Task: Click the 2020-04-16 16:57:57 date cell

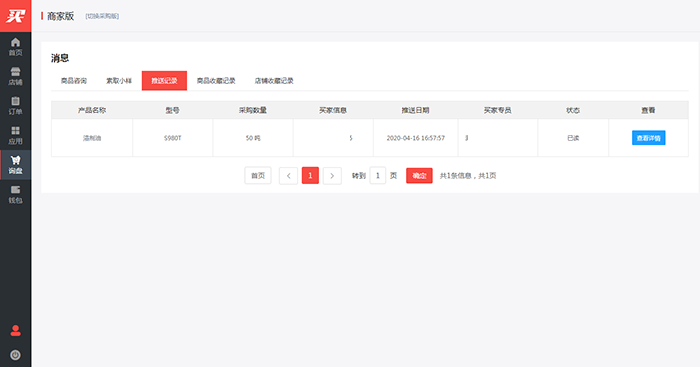Action: (415, 138)
